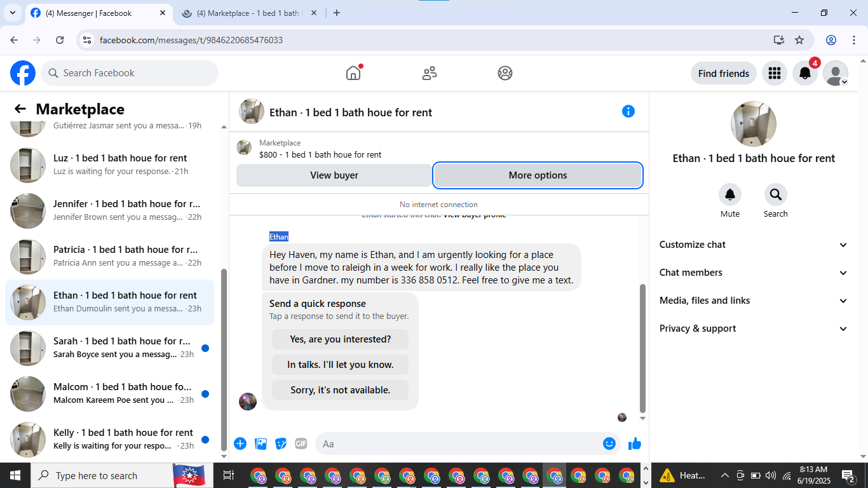Click the weather Heat widget on taskbar
Screen dimensions: 868x488
tap(683, 475)
